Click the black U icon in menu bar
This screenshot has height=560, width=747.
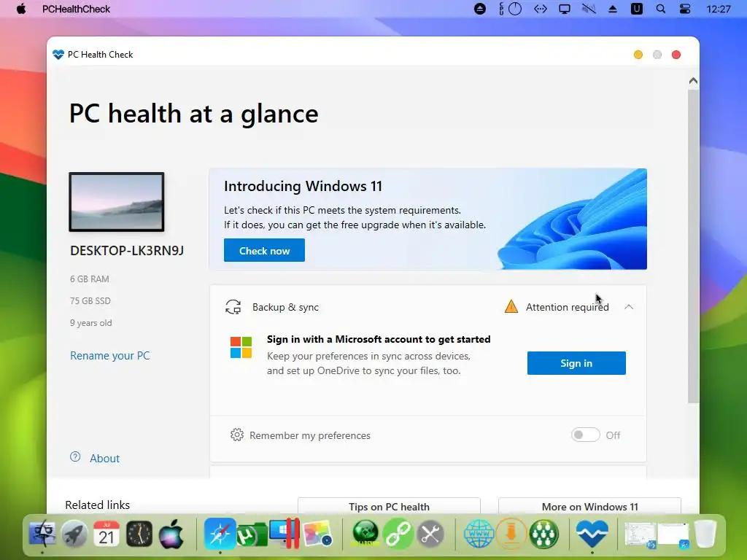click(636, 9)
